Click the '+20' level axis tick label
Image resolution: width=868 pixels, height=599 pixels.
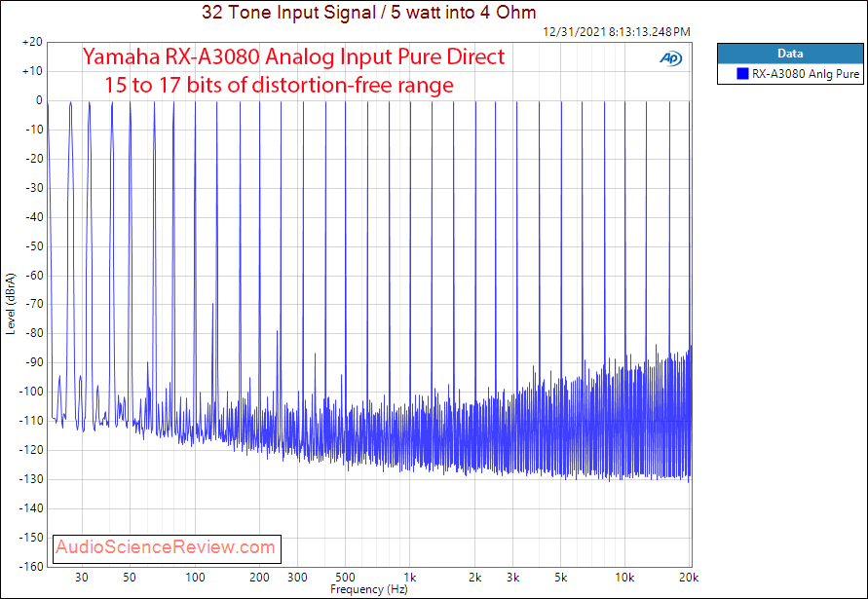(33, 43)
